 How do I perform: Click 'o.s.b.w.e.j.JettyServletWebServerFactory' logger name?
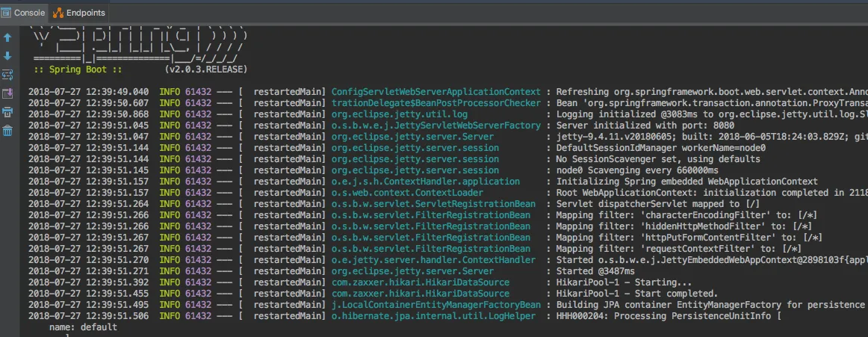435,126
